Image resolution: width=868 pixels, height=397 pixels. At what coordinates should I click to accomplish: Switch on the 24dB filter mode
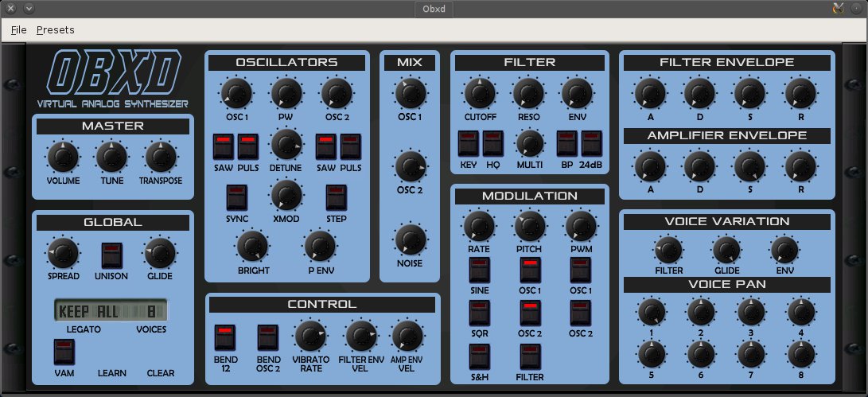point(590,144)
